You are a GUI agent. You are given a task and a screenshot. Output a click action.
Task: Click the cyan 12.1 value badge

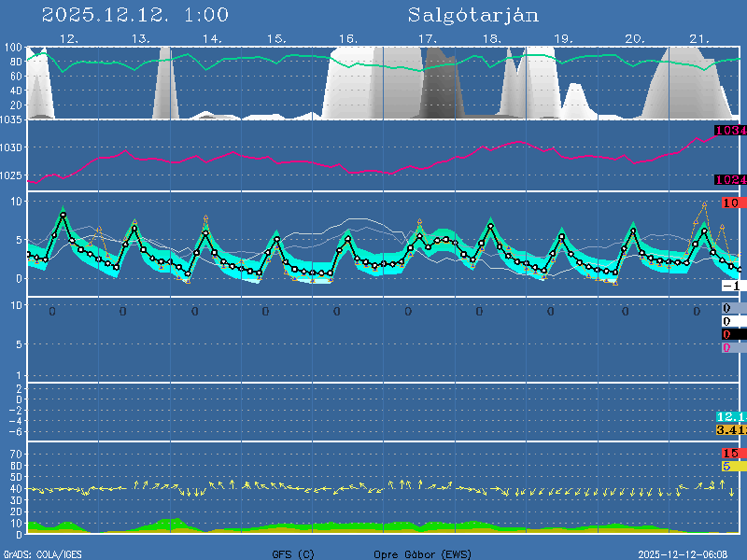[x=729, y=416]
